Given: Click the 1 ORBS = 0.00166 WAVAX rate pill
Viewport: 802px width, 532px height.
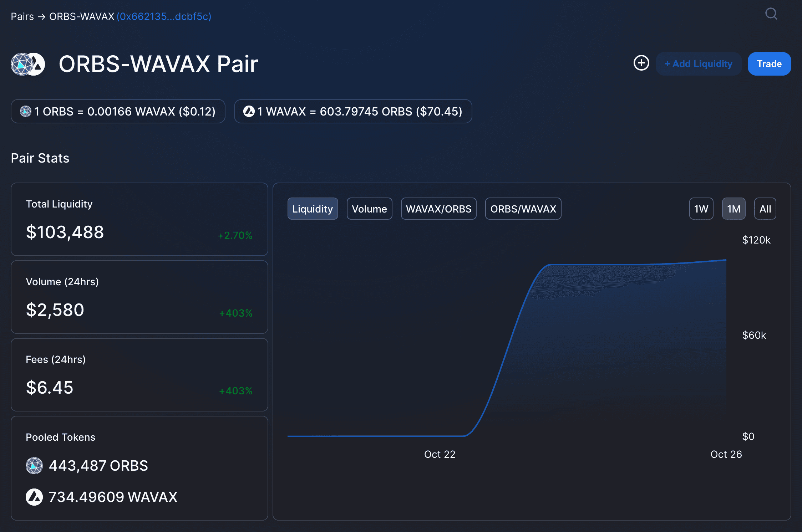Looking at the screenshot, I should coord(118,111).
